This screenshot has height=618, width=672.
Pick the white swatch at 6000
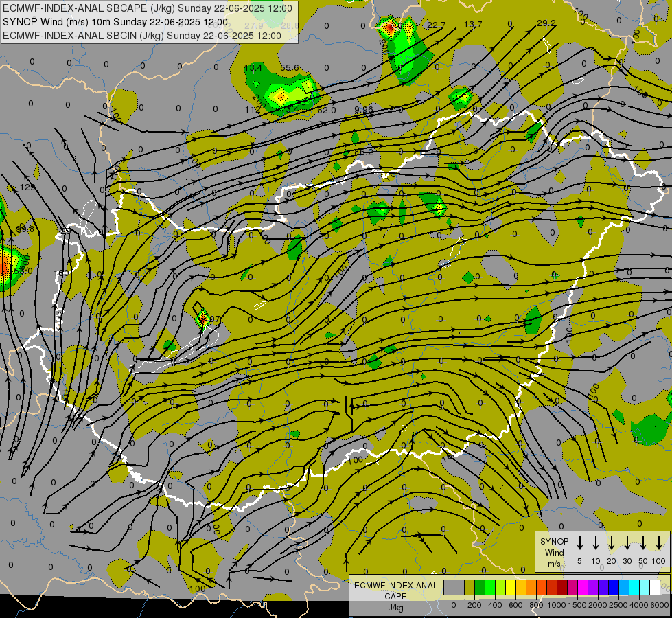(654, 588)
